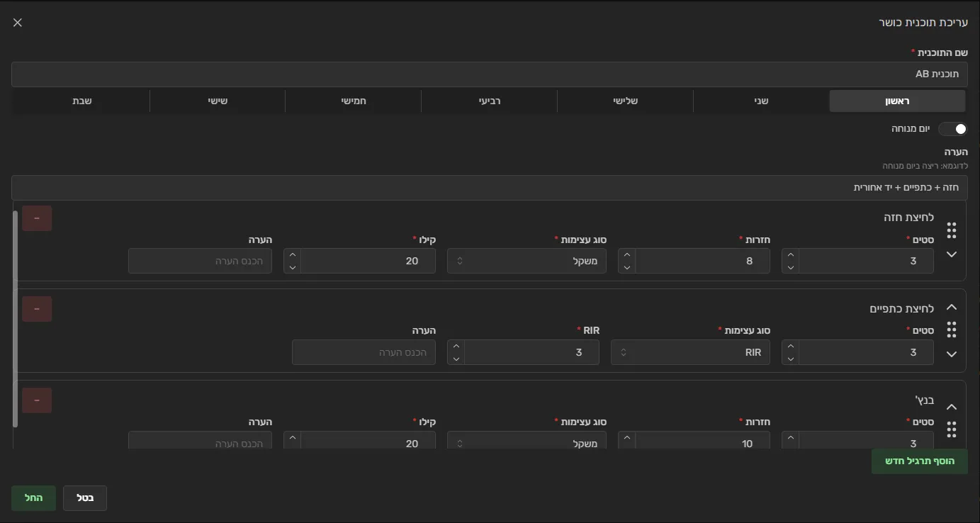Increase RIR value for לחיצת כתפיים
Viewport: 980px width, 523px height.
(x=456, y=346)
